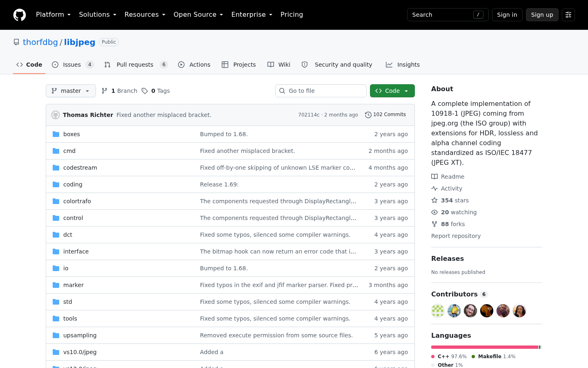Screen dimensions: 588x368
Task: Click the interface folder icon
Action: coord(56,251)
